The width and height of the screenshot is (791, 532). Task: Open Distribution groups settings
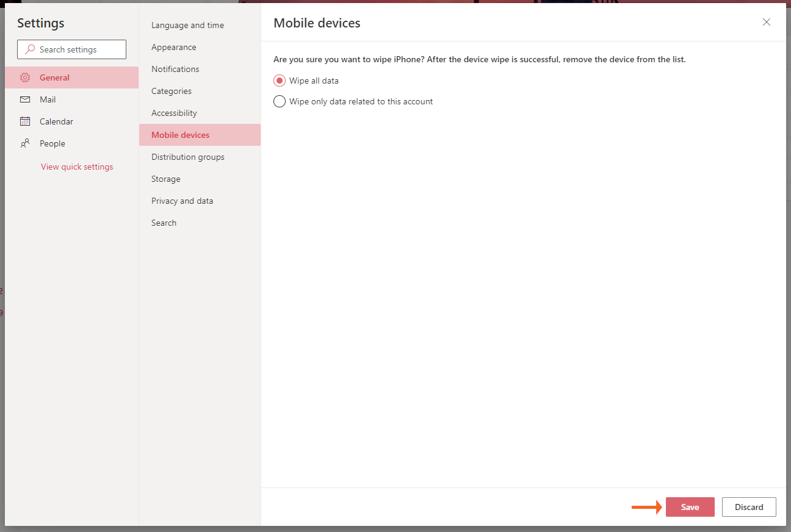[x=187, y=157]
